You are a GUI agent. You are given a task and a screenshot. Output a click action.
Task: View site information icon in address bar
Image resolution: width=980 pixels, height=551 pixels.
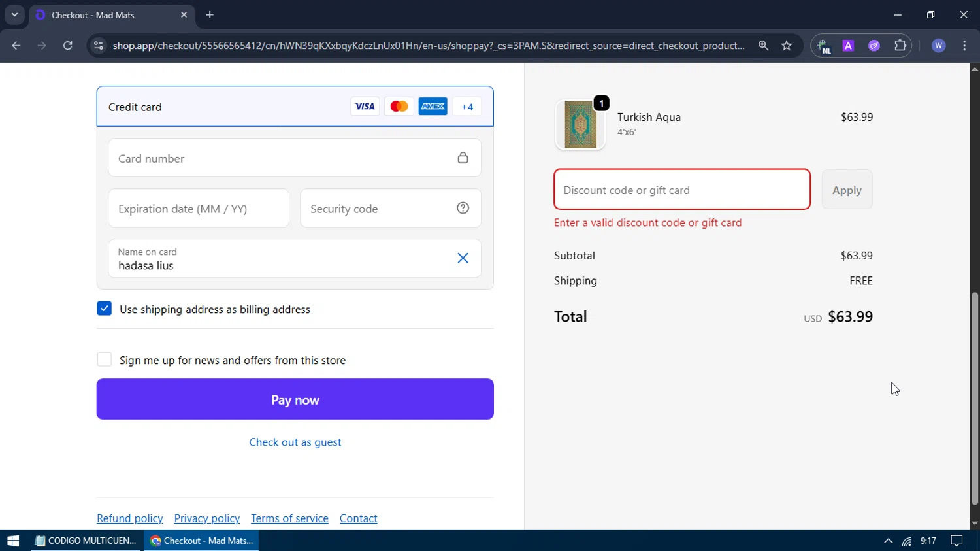[x=99, y=46]
